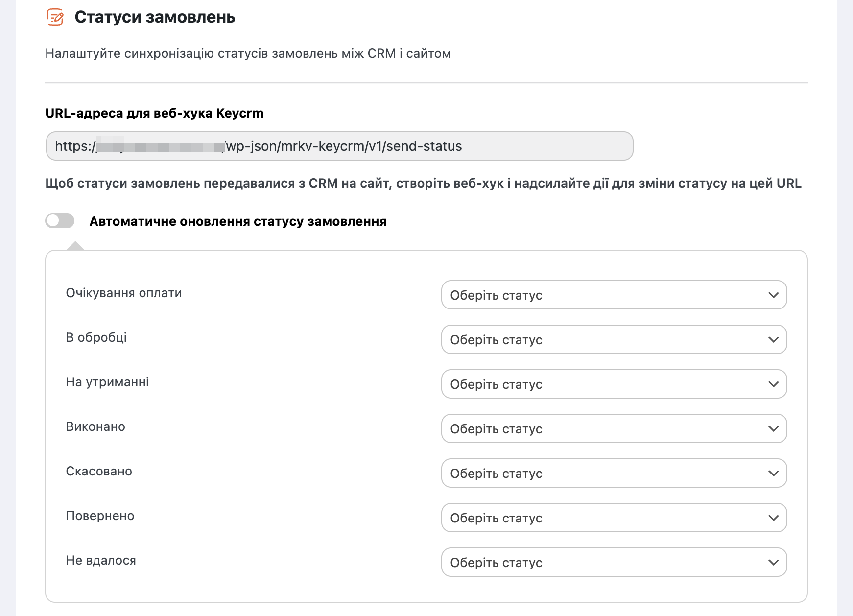The image size is (853, 616).
Task: Click chevron arrow in На утриманні select
Action: tap(773, 384)
